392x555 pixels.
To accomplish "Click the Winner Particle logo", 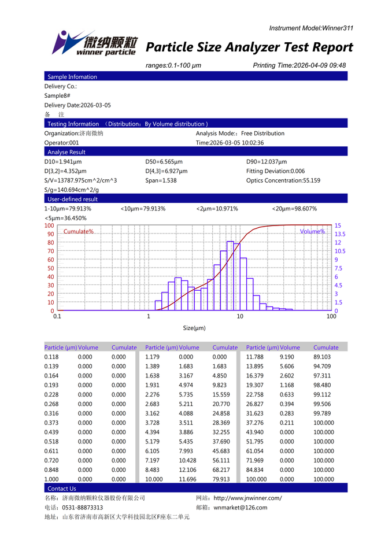I will (x=95, y=43).
